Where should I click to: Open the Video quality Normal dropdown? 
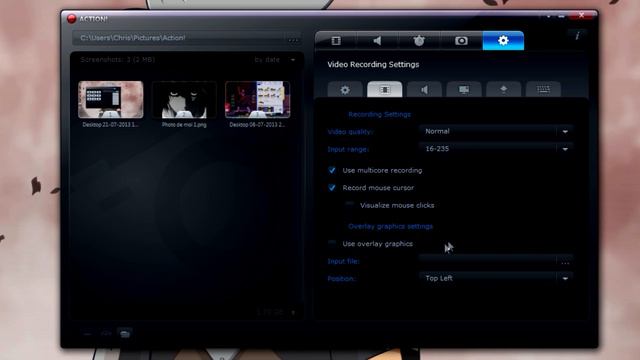[x=496, y=131]
